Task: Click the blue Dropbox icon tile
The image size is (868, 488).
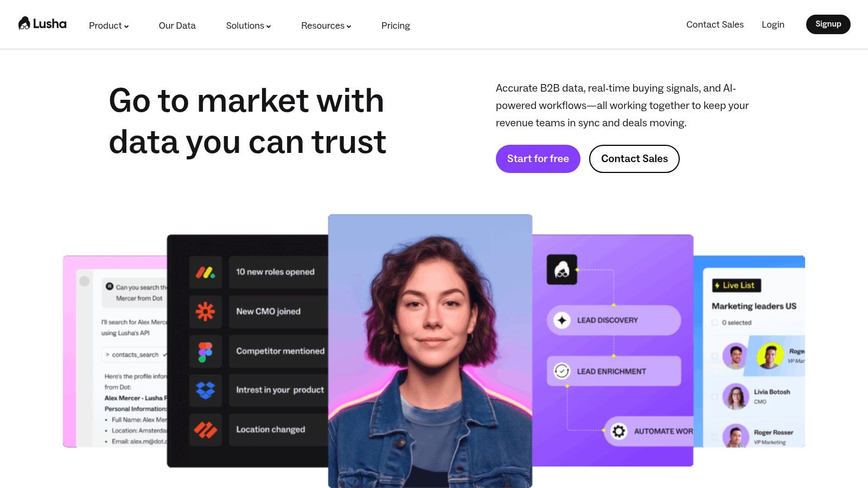Action: click(x=206, y=390)
